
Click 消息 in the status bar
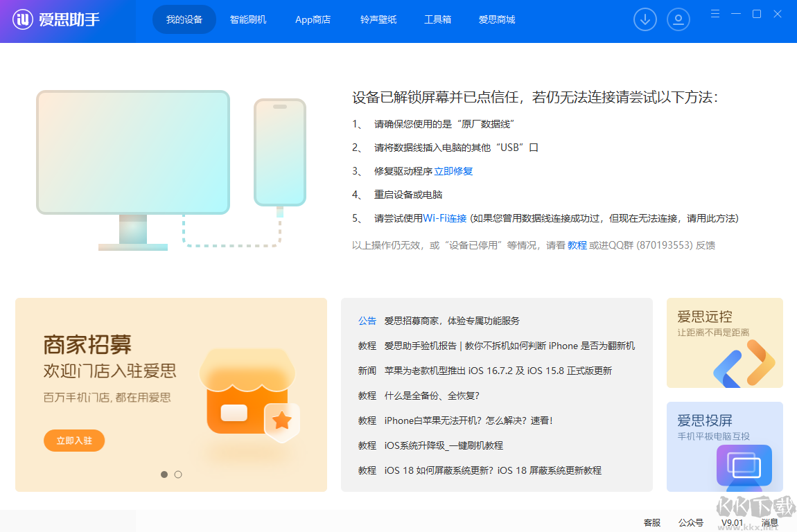click(769, 522)
